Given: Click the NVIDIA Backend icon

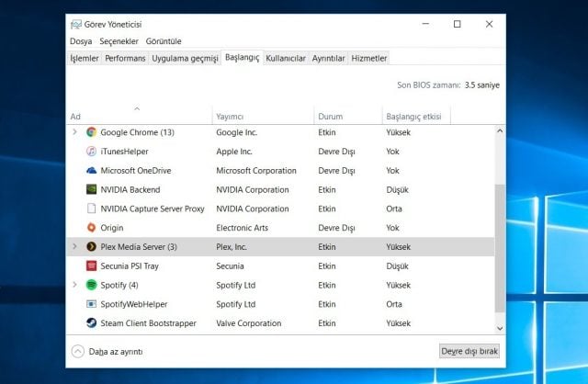Looking at the screenshot, I should tap(91, 189).
